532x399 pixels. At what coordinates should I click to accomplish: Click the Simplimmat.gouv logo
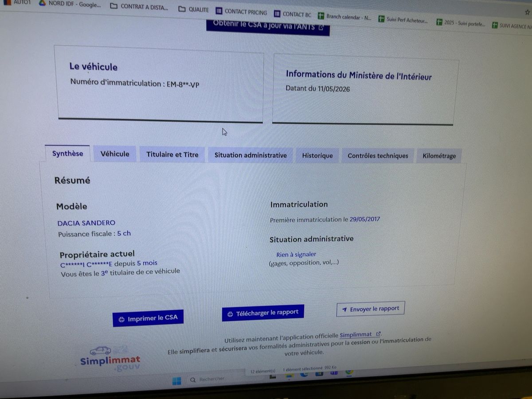click(110, 358)
